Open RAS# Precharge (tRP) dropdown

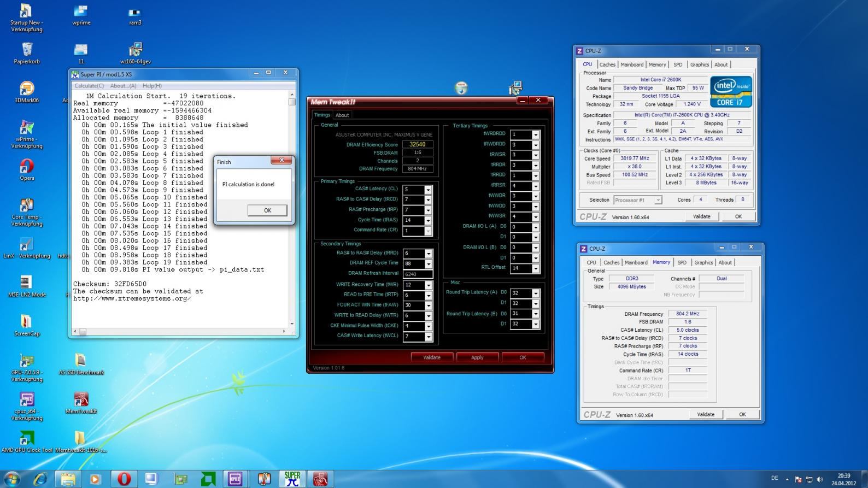428,210
